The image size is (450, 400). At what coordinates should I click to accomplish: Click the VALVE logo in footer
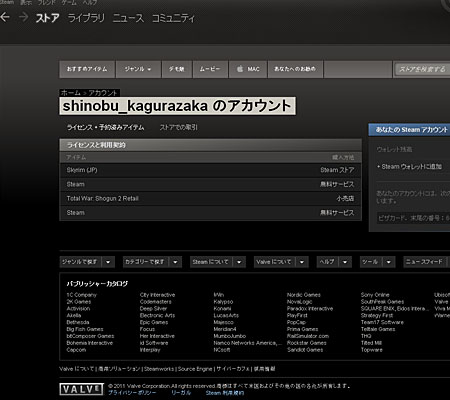click(81, 389)
